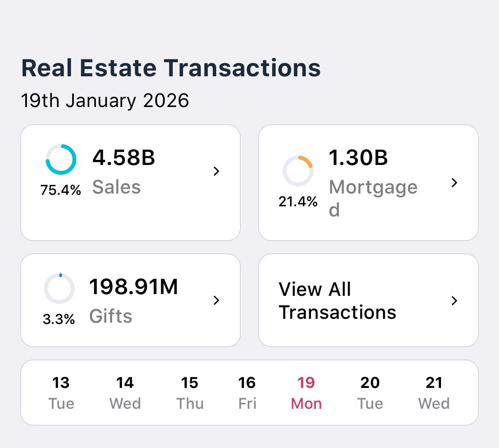
Task: Click the Gifts 3.3% progress ring
Action: click(59, 288)
